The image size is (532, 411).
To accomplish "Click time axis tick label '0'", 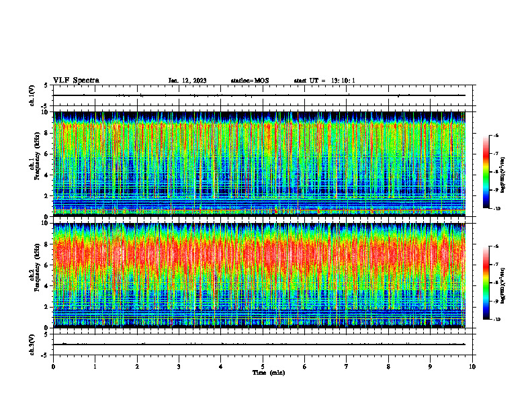I will (x=53, y=367).
